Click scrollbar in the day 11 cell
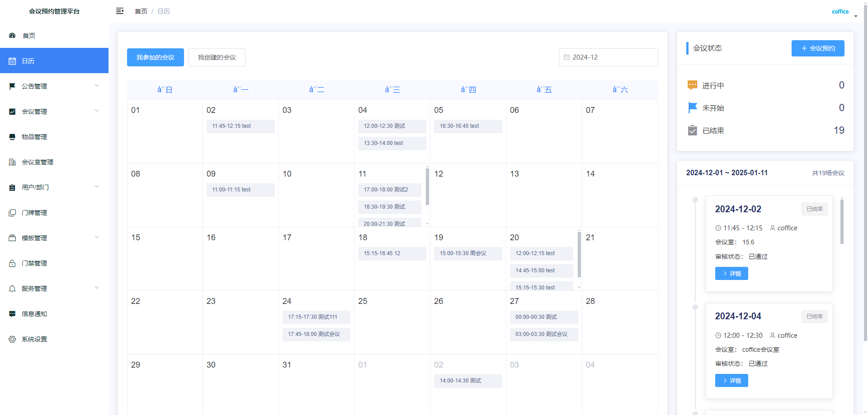Image resolution: width=868 pixels, height=415 pixels. (x=427, y=187)
